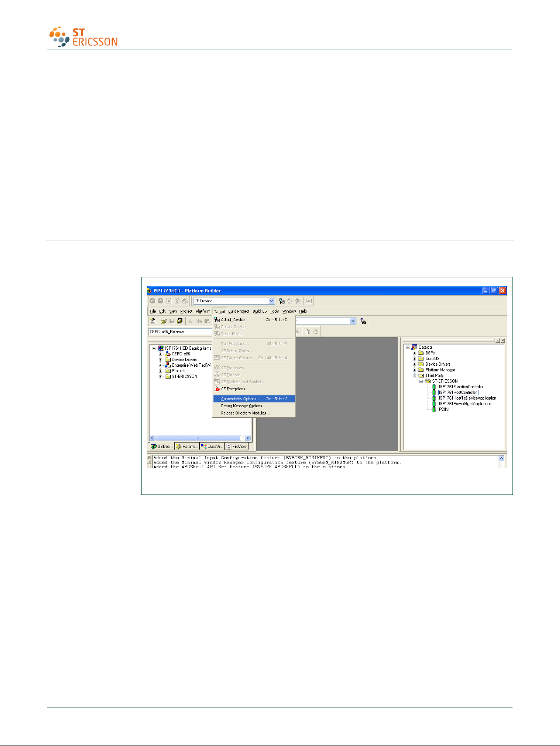Click the Back navigation arrow icon
Image resolution: width=560 pixels, height=746 pixels.
(x=152, y=301)
